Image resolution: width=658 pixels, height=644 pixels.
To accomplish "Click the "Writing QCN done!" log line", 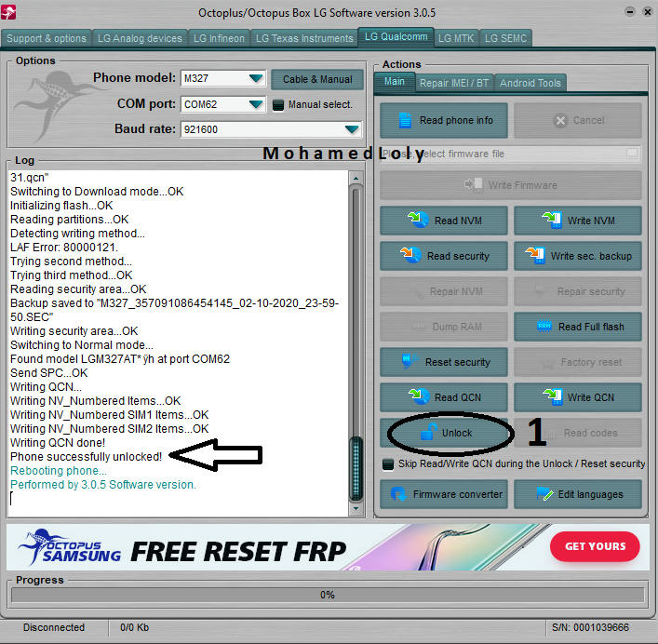I will [58, 443].
